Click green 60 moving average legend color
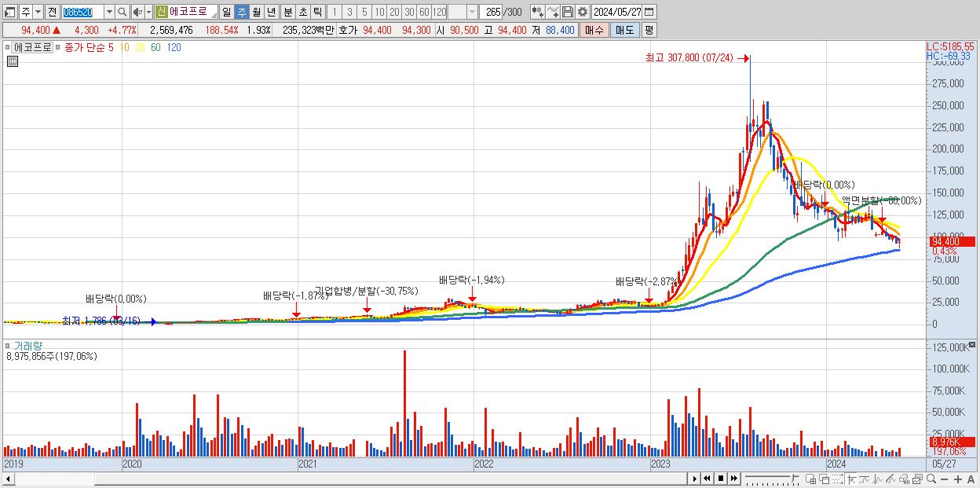 [155, 47]
